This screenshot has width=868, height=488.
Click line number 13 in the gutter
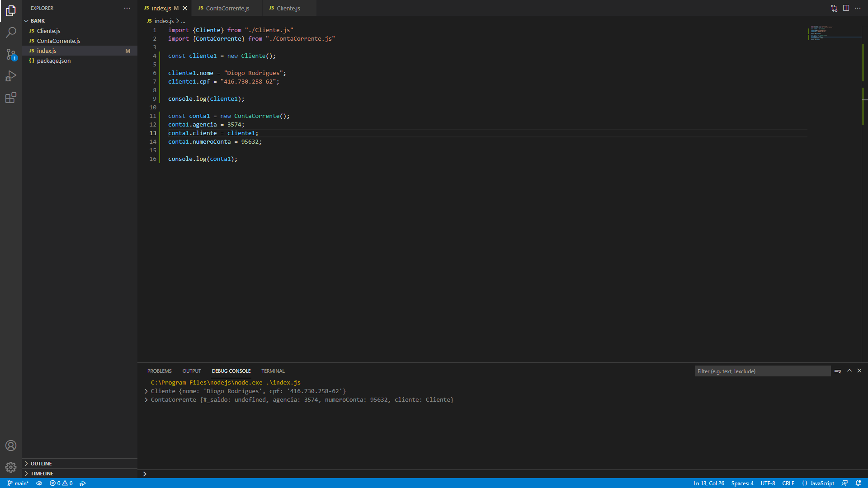153,133
